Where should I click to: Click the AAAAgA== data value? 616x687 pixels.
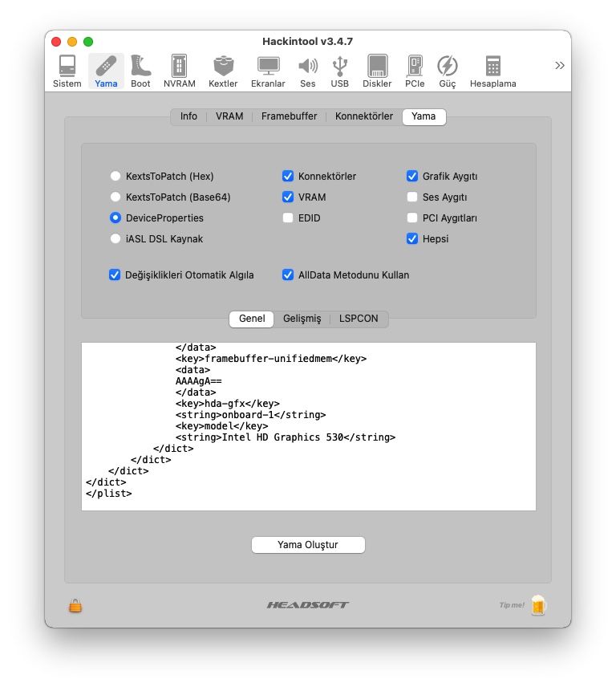[x=199, y=381]
